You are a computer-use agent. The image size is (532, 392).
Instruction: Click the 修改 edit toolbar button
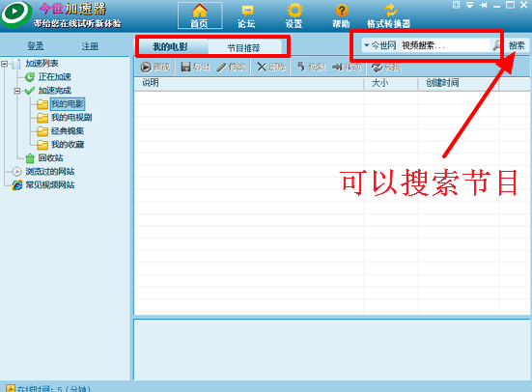coord(231,67)
